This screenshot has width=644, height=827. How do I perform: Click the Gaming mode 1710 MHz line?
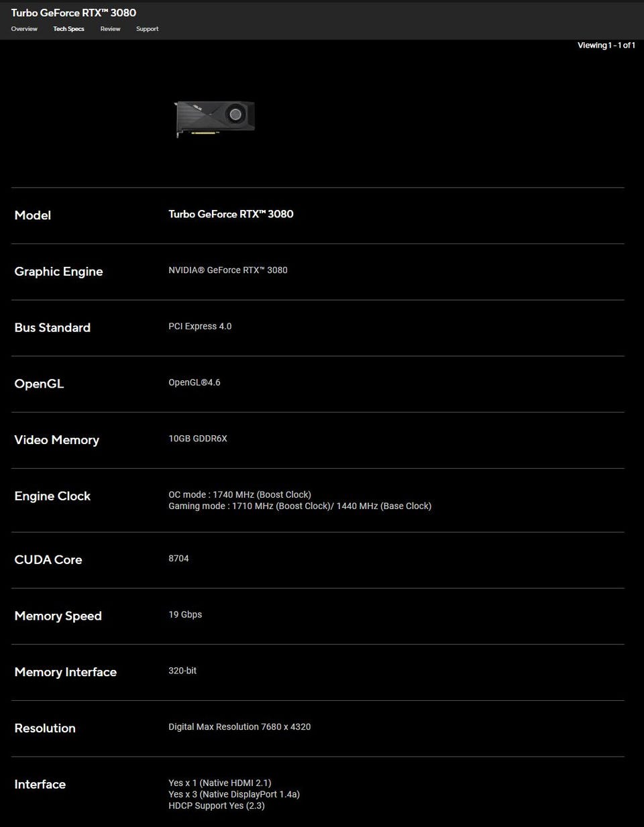(300, 506)
